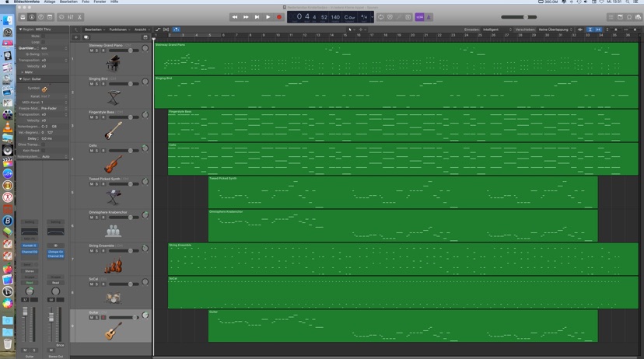Click the Fast Forward transport button

pos(246,17)
